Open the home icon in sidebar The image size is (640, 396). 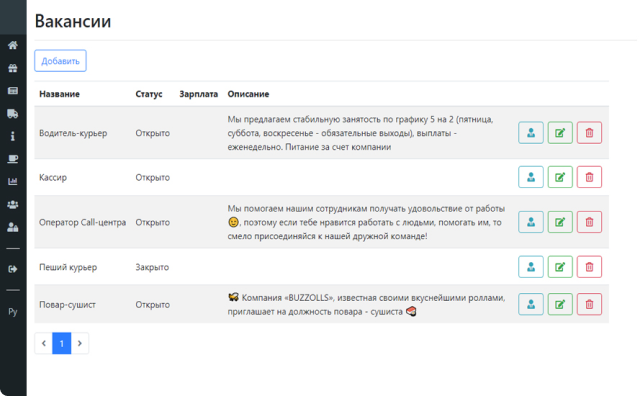[x=13, y=45]
